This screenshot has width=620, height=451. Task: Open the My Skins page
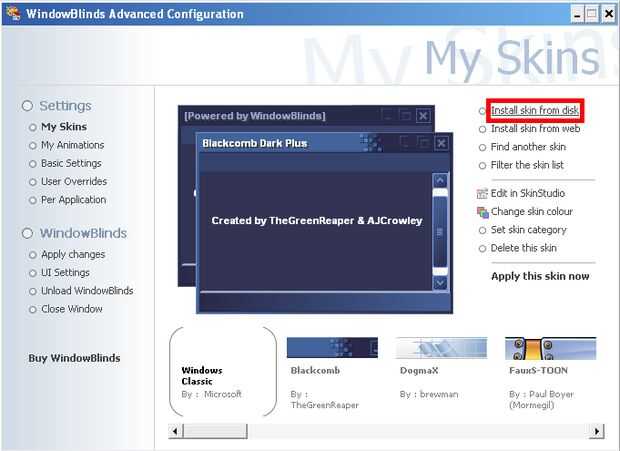click(x=64, y=127)
